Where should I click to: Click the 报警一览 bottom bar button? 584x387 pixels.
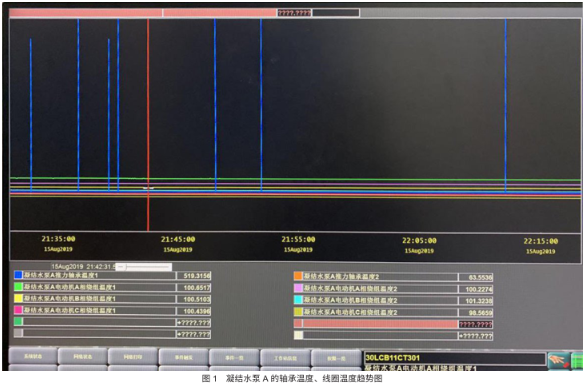pyautogui.click(x=336, y=358)
